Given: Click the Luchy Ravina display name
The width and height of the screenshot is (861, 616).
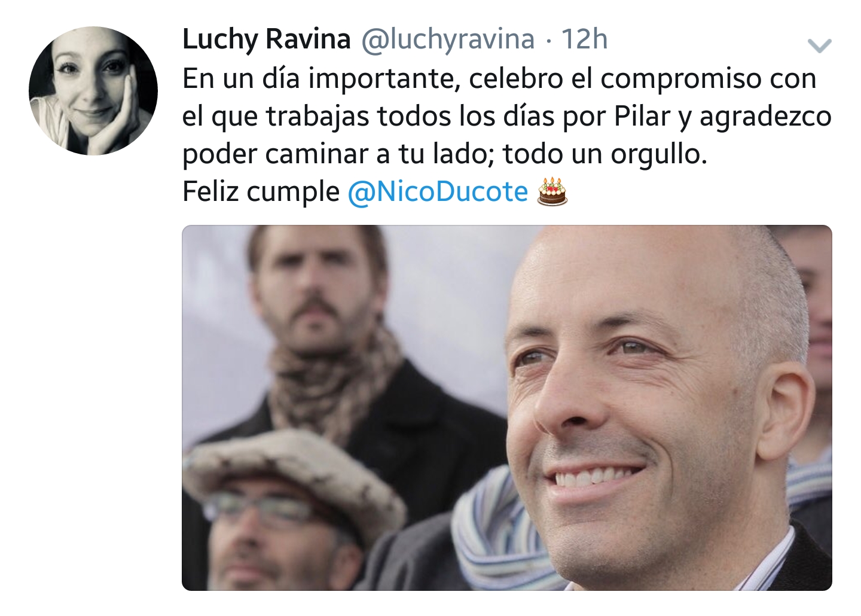Looking at the screenshot, I should click(266, 39).
